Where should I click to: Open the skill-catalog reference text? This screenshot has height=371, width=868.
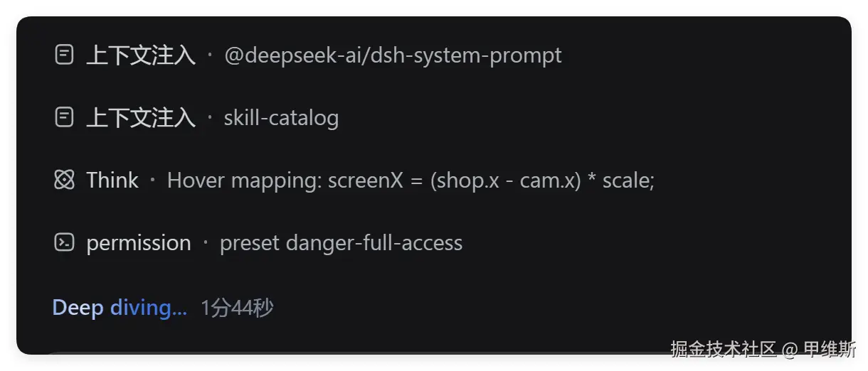281,118
